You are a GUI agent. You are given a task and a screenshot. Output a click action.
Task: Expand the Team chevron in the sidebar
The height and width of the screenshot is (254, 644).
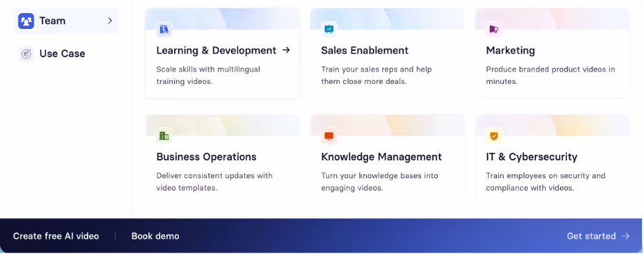109,21
